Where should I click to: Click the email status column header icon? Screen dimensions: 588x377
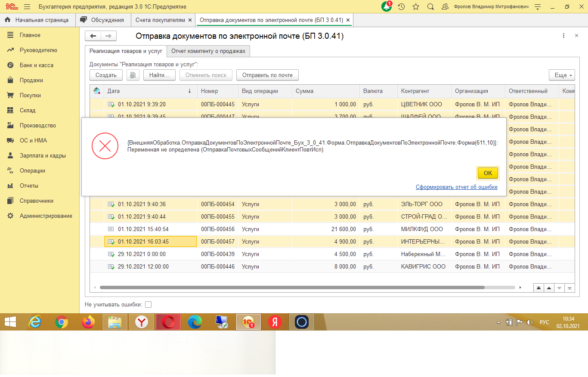coord(97,91)
